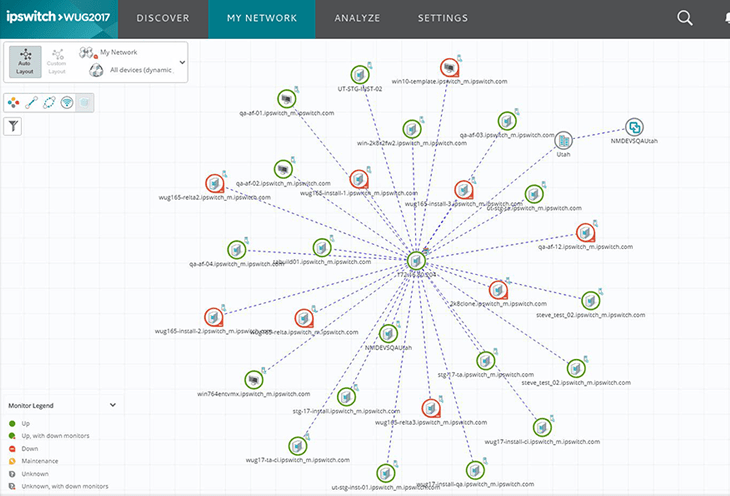The image size is (730, 496).
Task: Toggle the greyed virtual overlay button
Action: pos(84,102)
